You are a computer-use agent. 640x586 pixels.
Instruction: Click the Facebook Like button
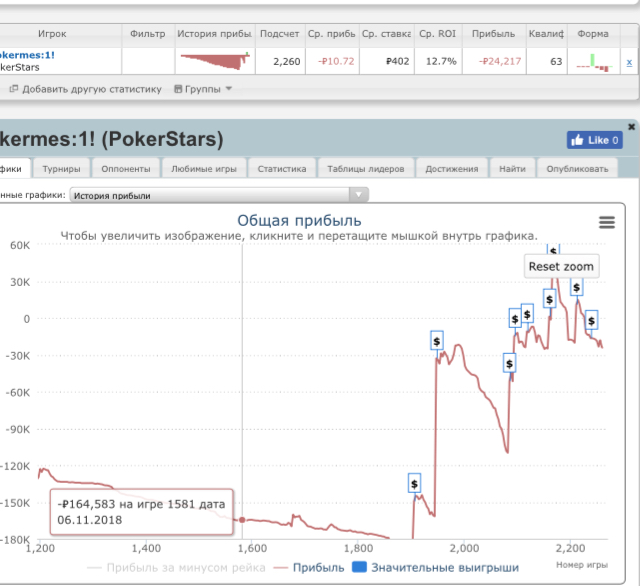coord(595,140)
